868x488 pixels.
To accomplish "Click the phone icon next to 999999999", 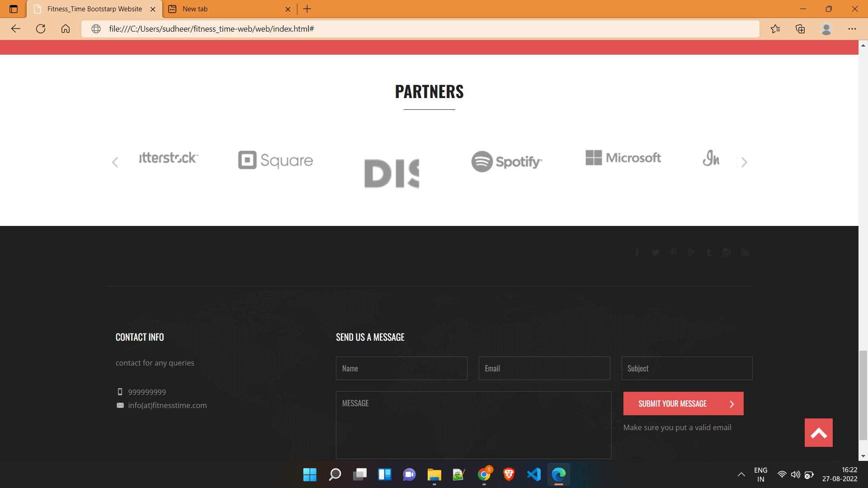I will pyautogui.click(x=120, y=392).
